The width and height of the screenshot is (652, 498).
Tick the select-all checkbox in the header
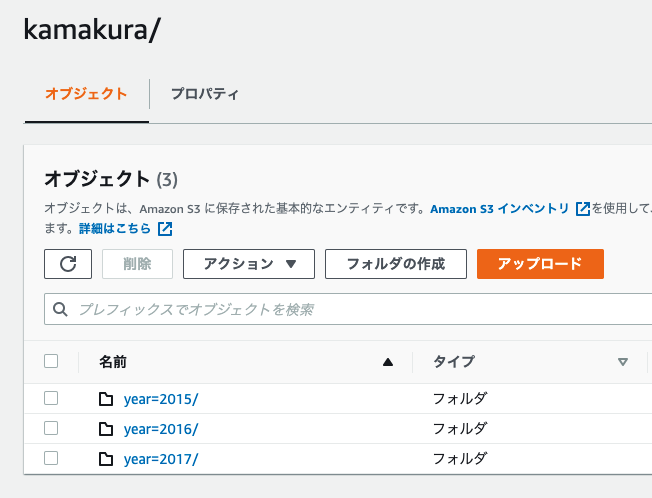51,361
